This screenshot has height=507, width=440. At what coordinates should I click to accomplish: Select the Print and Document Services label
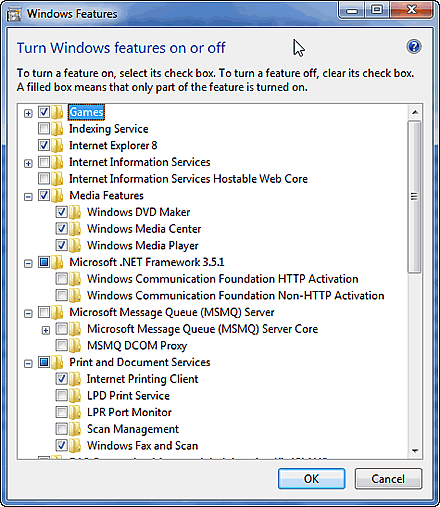[x=140, y=362]
